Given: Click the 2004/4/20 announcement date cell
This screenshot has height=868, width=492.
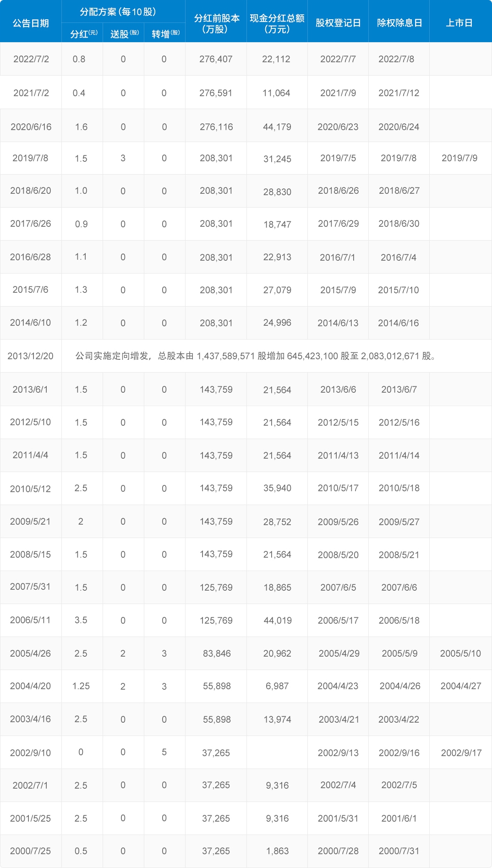Looking at the screenshot, I should (30, 686).
